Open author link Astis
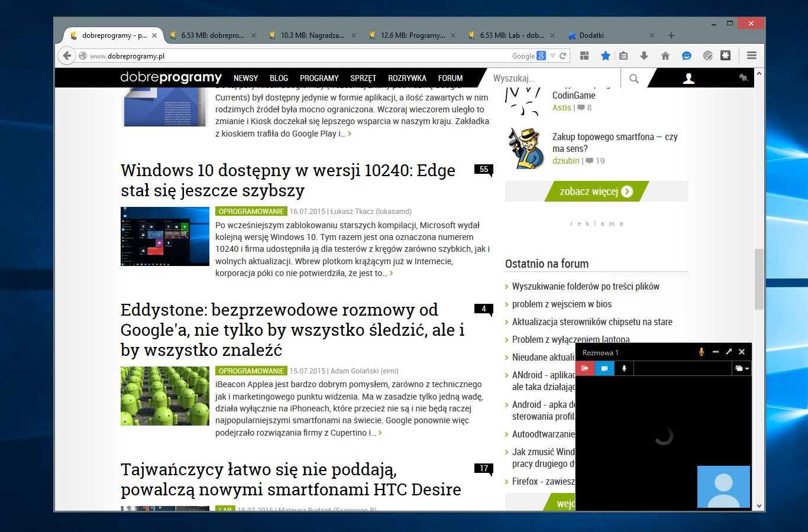Screen dimensions: 808x532 point(562,108)
